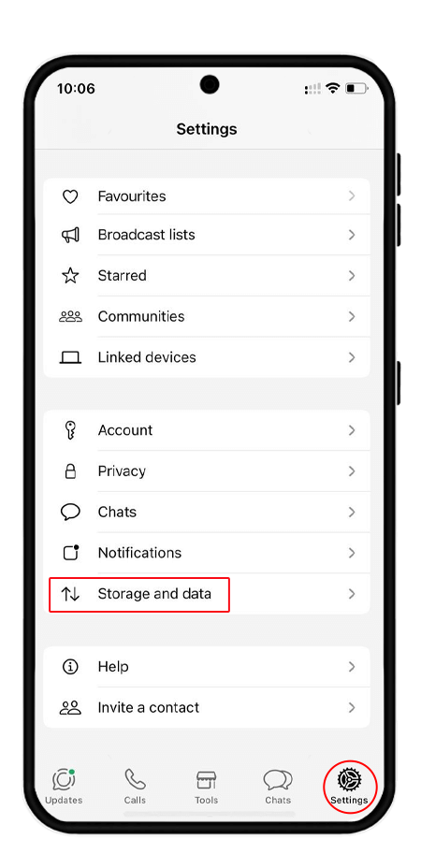Screen dimensions: 421x868
Task: Open the Invite a contact option
Action: click(207, 707)
